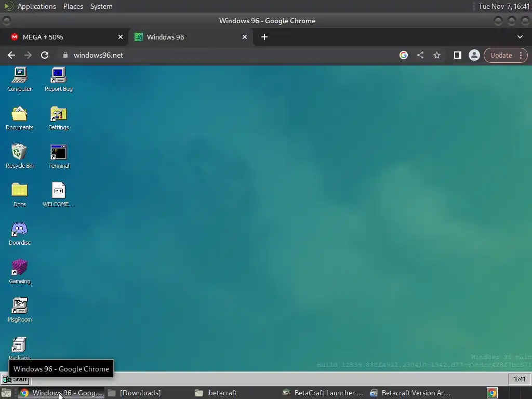
Task: Go back in Chrome navigation
Action: point(11,55)
